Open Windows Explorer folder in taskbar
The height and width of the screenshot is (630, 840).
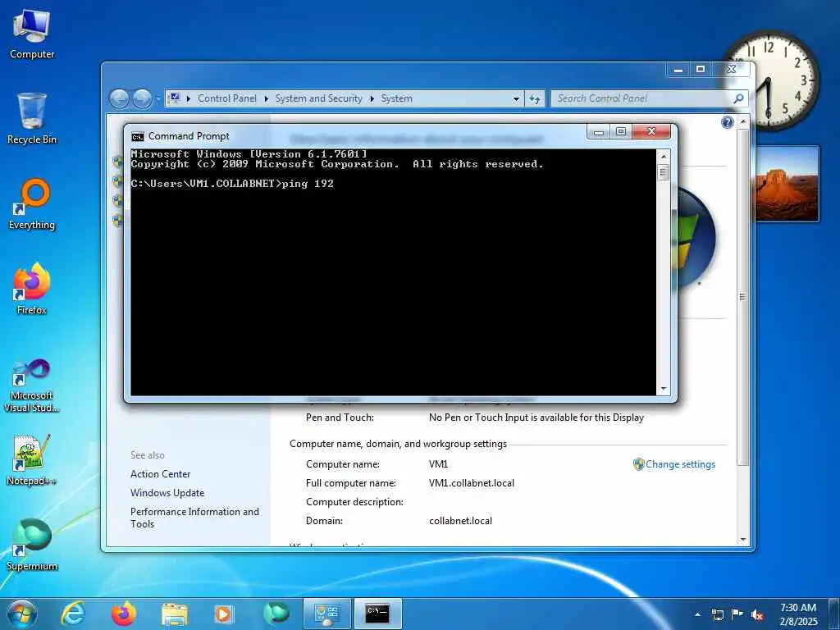174,614
